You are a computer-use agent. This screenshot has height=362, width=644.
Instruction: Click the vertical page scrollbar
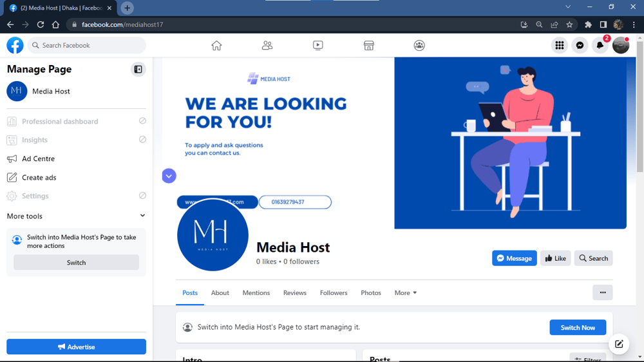640,107
